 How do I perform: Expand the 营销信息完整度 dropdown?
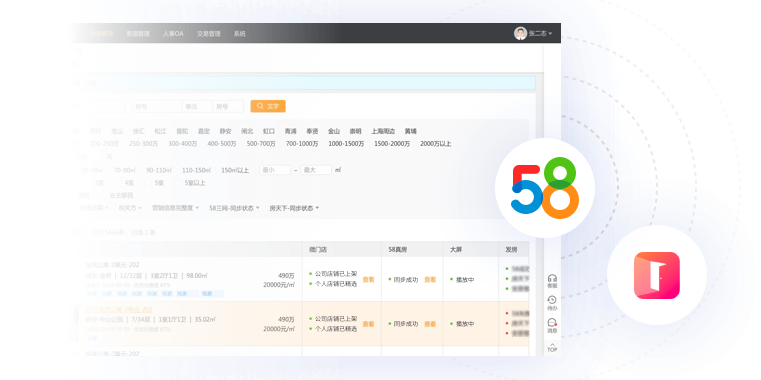pyautogui.click(x=175, y=208)
